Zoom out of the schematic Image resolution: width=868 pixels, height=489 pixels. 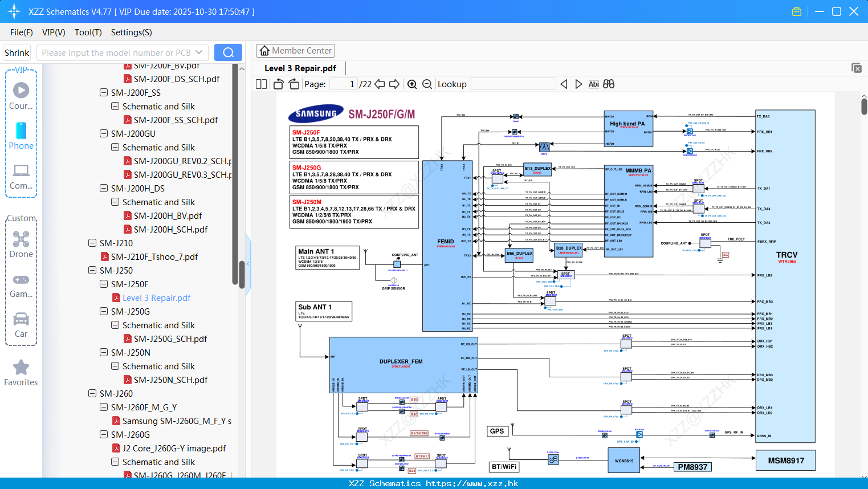click(x=427, y=84)
